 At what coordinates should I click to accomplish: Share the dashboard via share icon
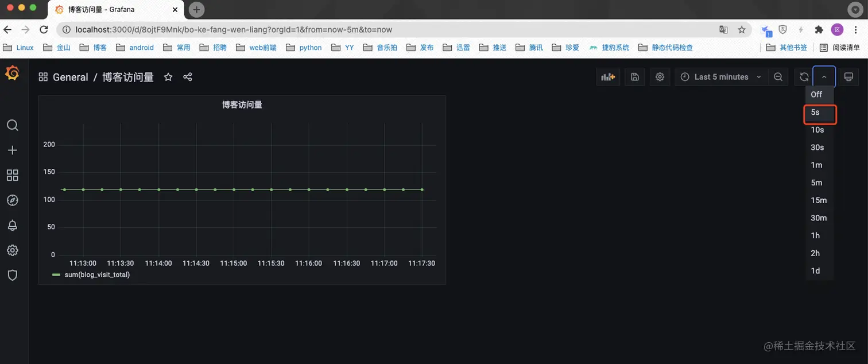[187, 77]
